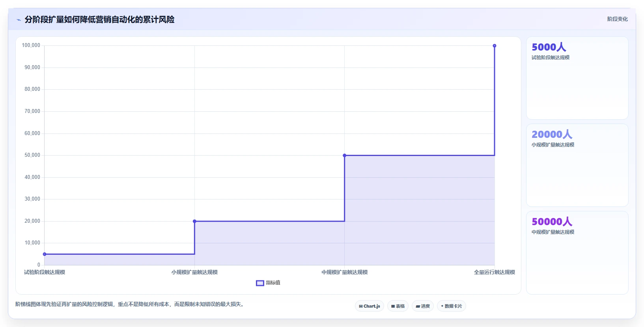
Task: Click the x-axis label 小规模扩量触达规模
Action: [x=194, y=272]
